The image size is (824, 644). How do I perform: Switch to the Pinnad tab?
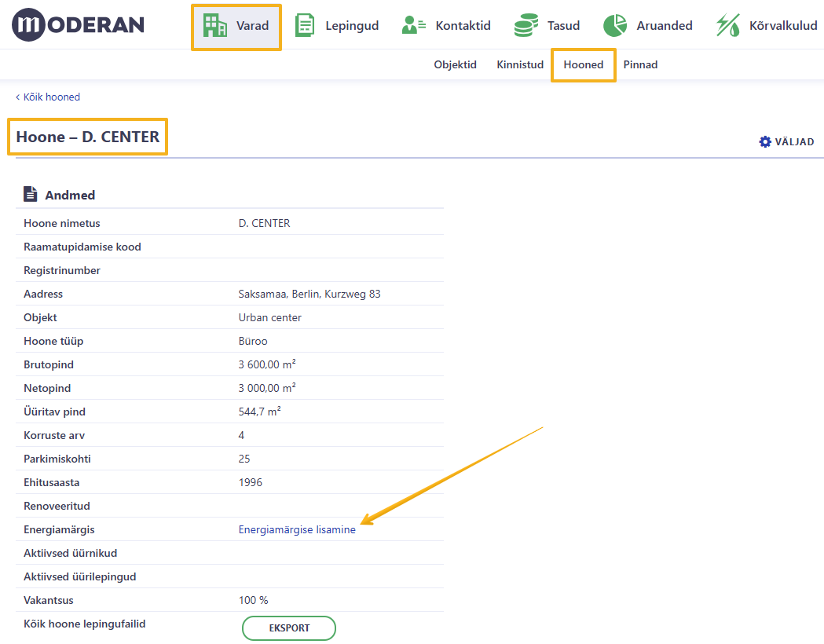641,64
